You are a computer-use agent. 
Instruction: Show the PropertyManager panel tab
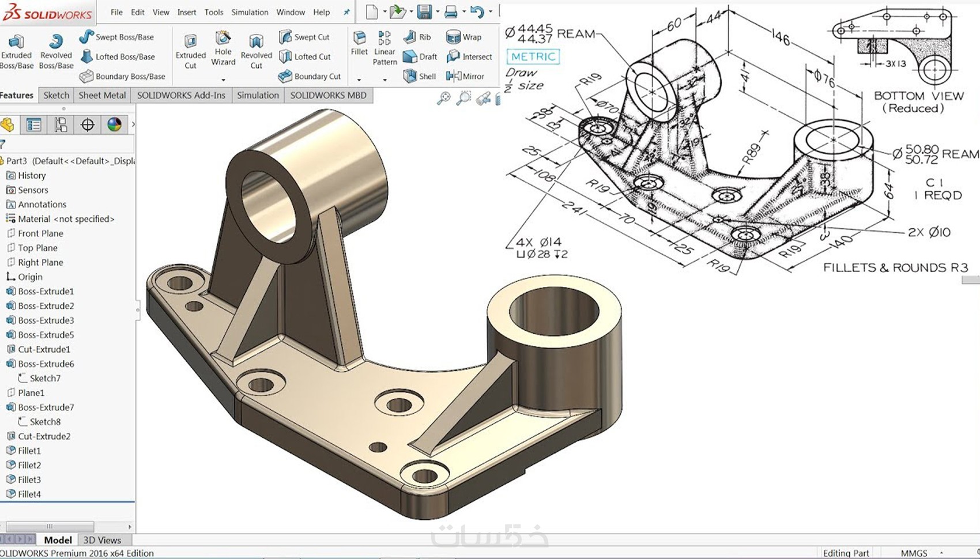click(x=33, y=124)
